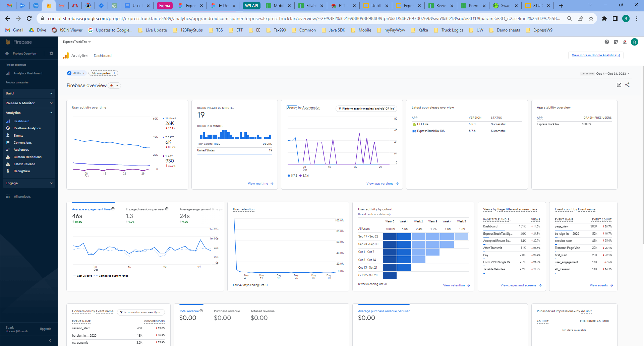This screenshot has height=346, width=644.
Task: Click the Realtime Analytics clock icon
Action: click(x=8, y=128)
